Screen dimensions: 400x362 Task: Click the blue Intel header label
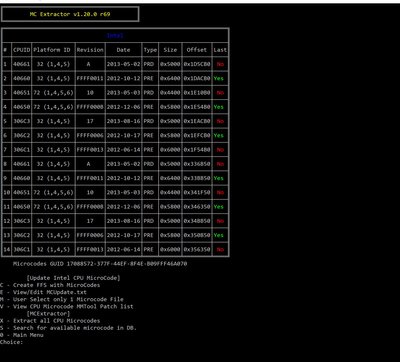115,35
